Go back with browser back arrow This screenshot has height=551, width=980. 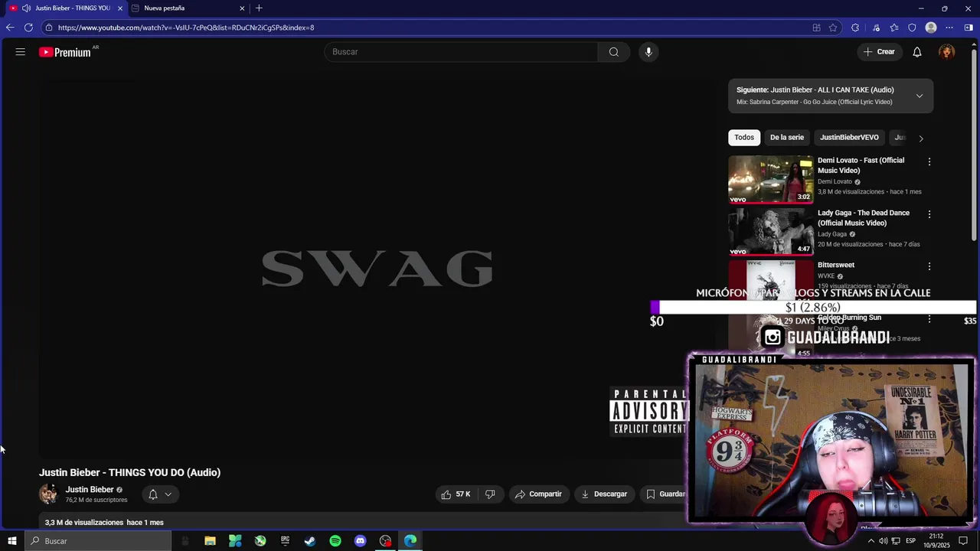click(x=10, y=28)
